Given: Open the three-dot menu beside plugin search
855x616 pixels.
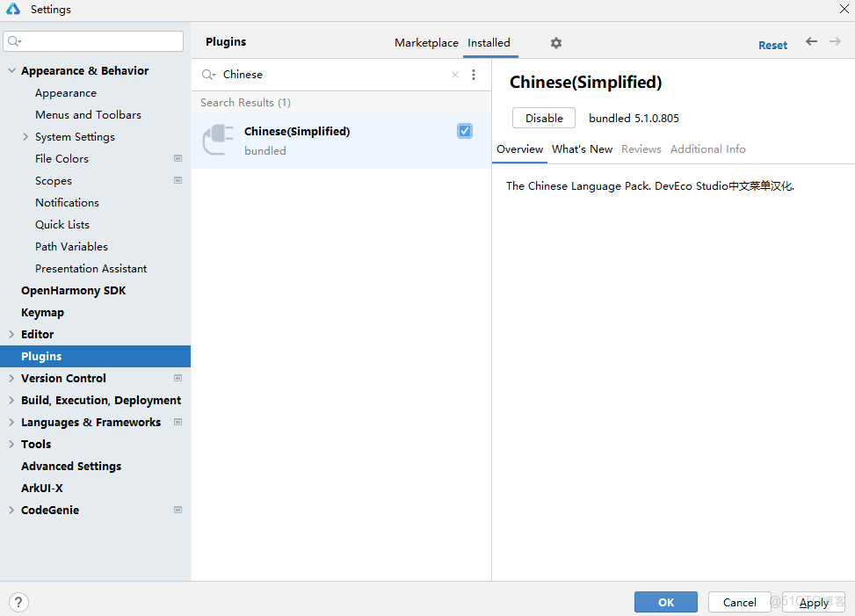Looking at the screenshot, I should click(x=474, y=75).
